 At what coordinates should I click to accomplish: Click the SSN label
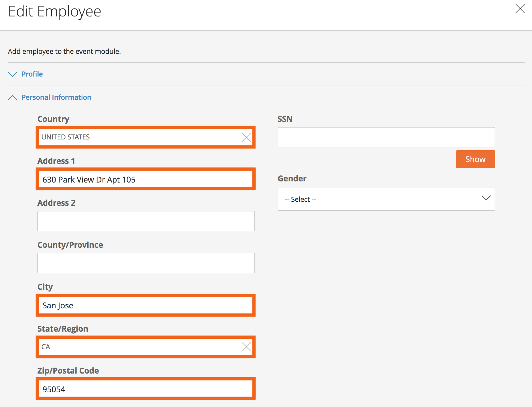point(285,119)
